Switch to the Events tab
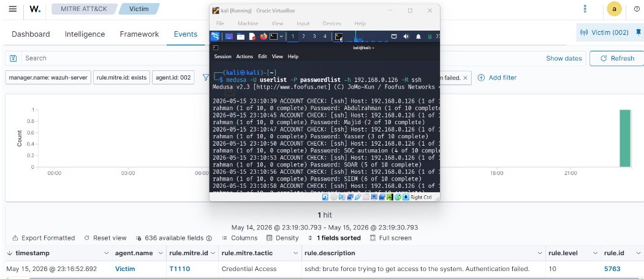644x279 pixels. pos(186,34)
